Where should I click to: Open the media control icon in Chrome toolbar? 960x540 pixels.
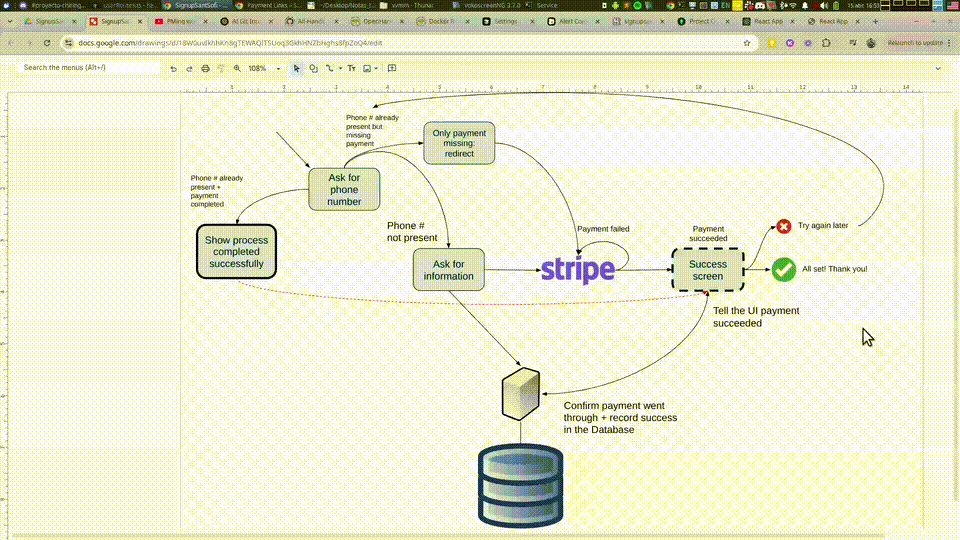(x=853, y=43)
